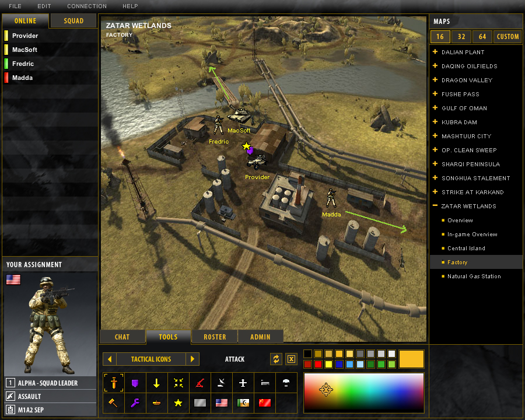The width and height of the screenshot is (525, 420).
Task: Switch to the Roster tab
Action: [x=215, y=337]
